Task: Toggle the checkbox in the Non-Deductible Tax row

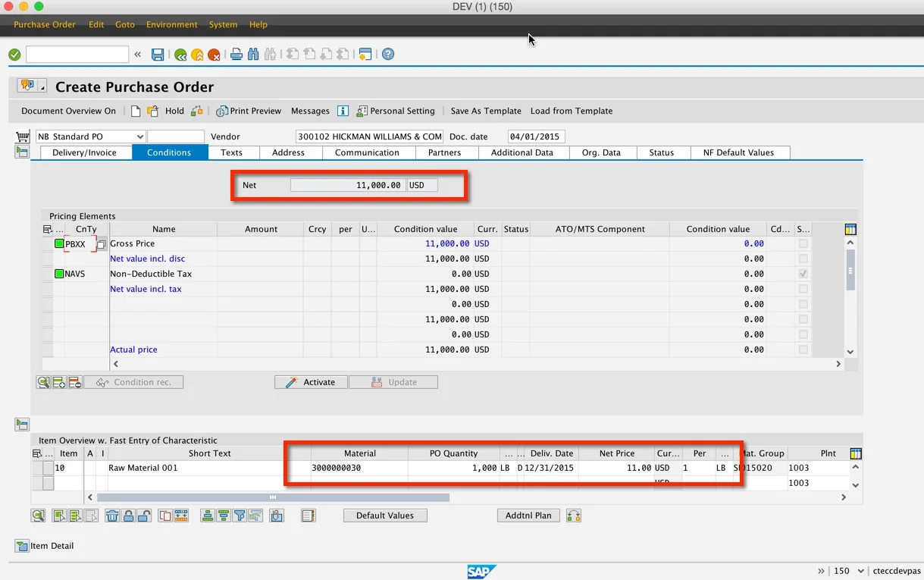Action: 803,274
